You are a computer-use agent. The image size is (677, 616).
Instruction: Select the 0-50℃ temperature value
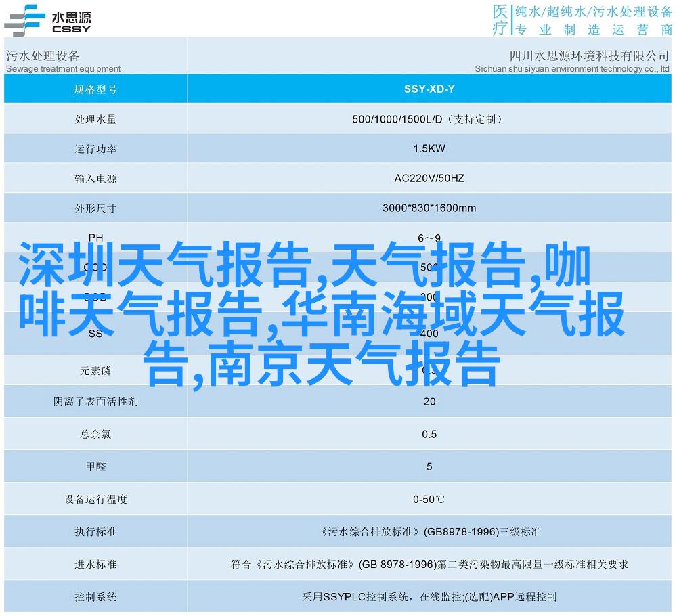429,500
